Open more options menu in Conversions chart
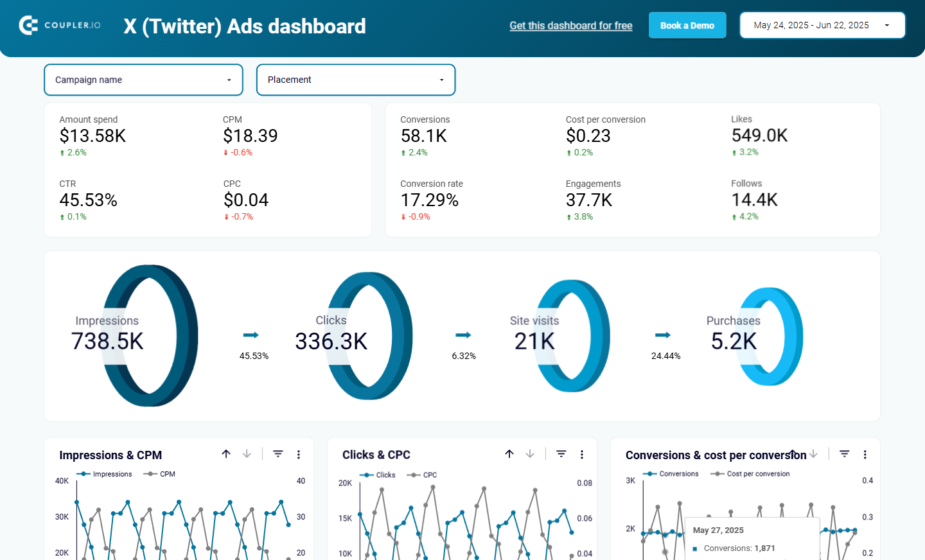 [x=865, y=454]
